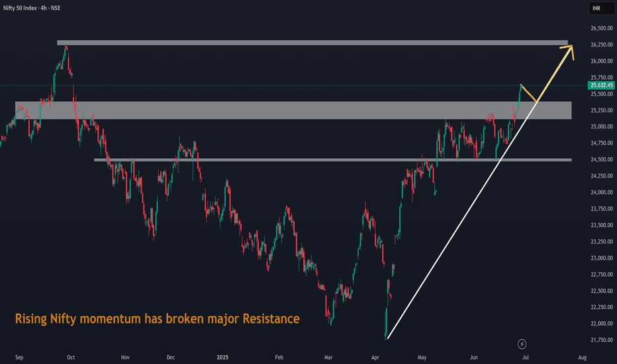Click the Oct label on the time axis
Screen dimensions: 617x364
[x=71, y=357]
